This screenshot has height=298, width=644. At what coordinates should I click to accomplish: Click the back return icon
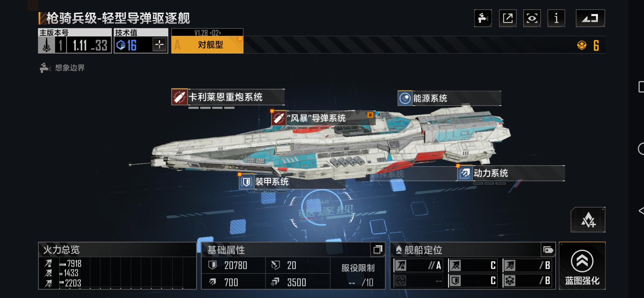tap(590, 18)
